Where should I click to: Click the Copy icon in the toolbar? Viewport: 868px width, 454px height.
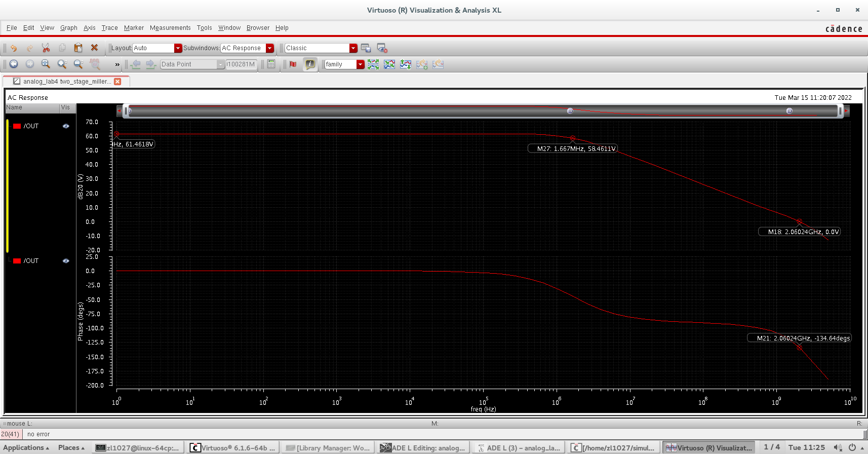(x=62, y=48)
